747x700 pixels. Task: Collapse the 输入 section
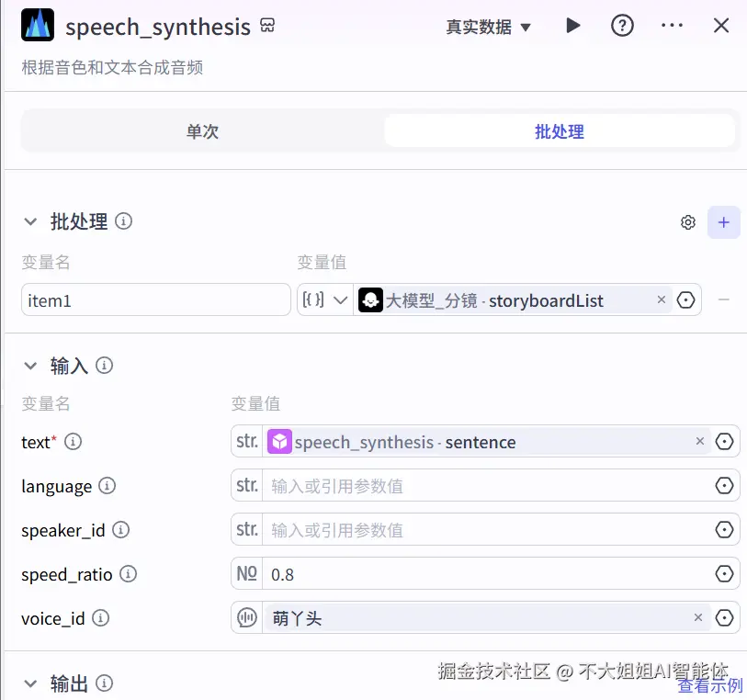(29, 365)
